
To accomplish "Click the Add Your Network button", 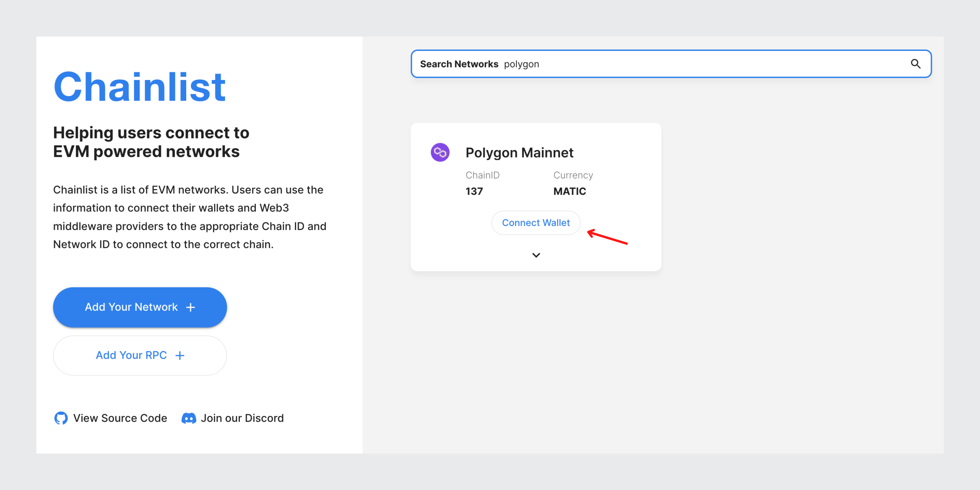I will (139, 307).
